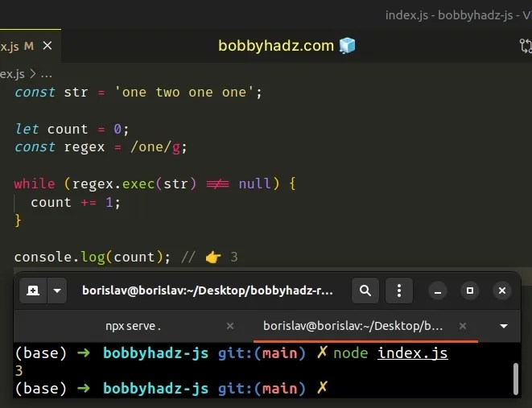Open dropdown next to new tab button

pyautogui.click(x=57, y=291)
